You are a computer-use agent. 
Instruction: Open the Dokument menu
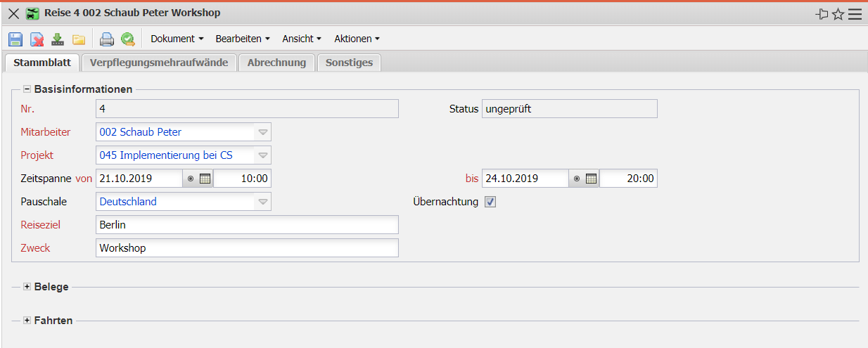177,39
